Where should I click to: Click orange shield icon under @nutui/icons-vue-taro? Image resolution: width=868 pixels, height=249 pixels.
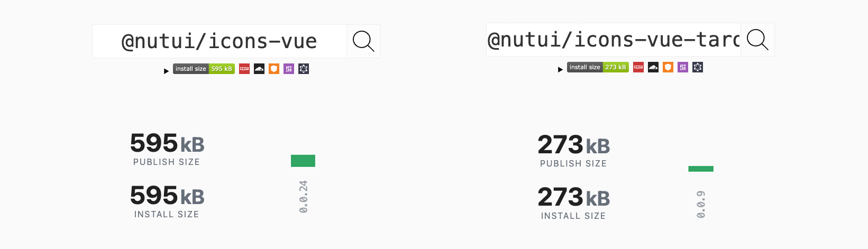668,67
